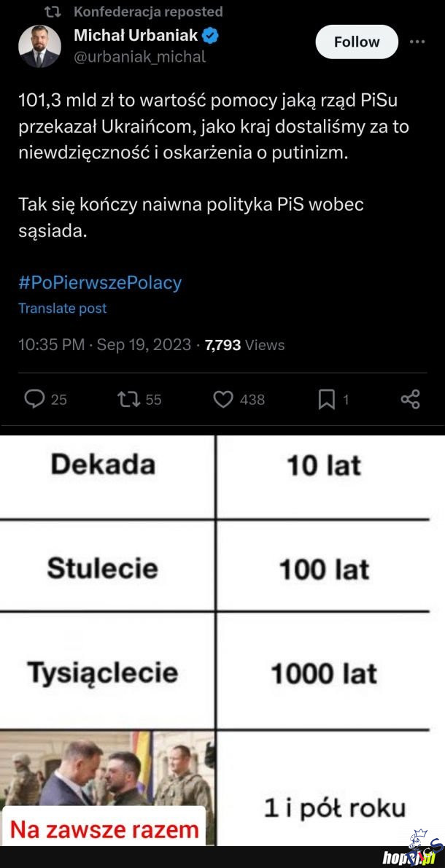The width and height of the screenshot is (445, 868).
Task: Open Michał Urbaniak's profile picture
Action: [x=39, y=46]
